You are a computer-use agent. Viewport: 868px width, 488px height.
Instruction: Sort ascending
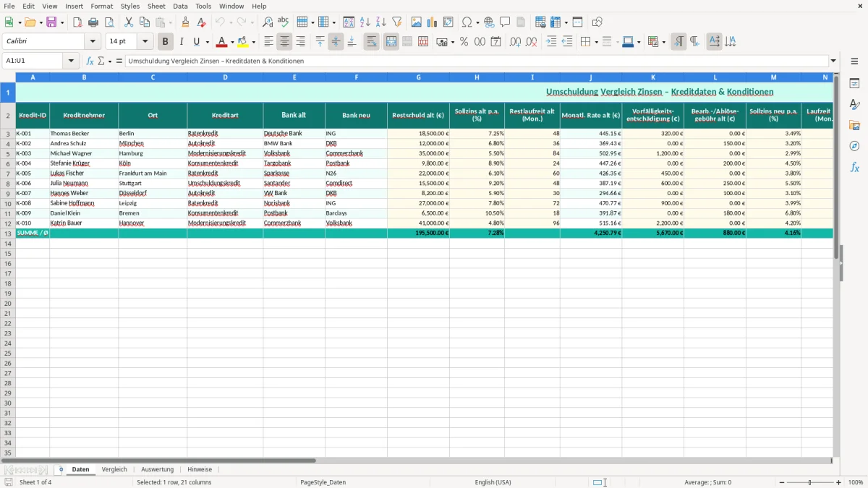(x=365, y=22)
